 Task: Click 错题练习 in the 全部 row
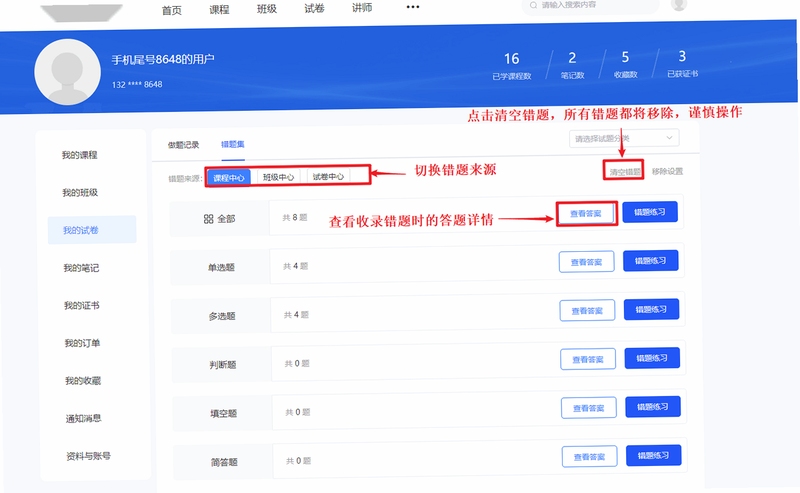coord(650,212)
